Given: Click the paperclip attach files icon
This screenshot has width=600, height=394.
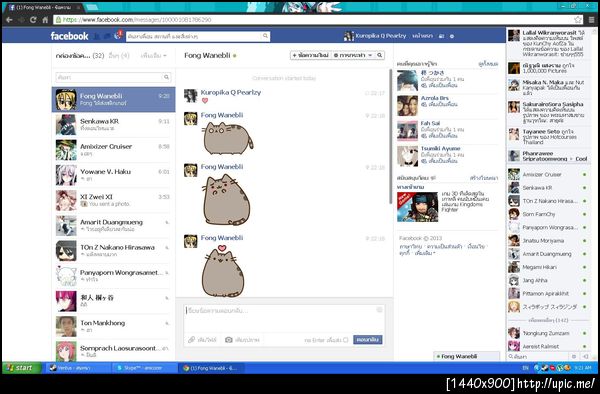Looking at the screenshot, I should 192,339.
